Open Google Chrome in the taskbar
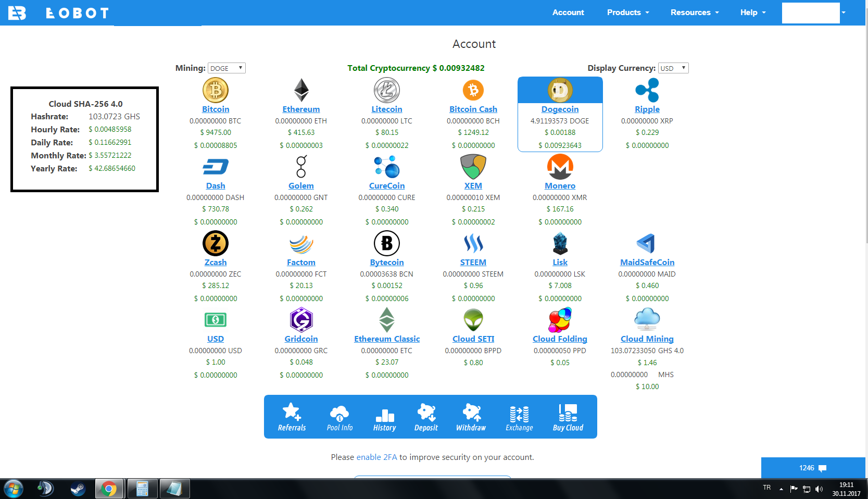 coord(109,489)
